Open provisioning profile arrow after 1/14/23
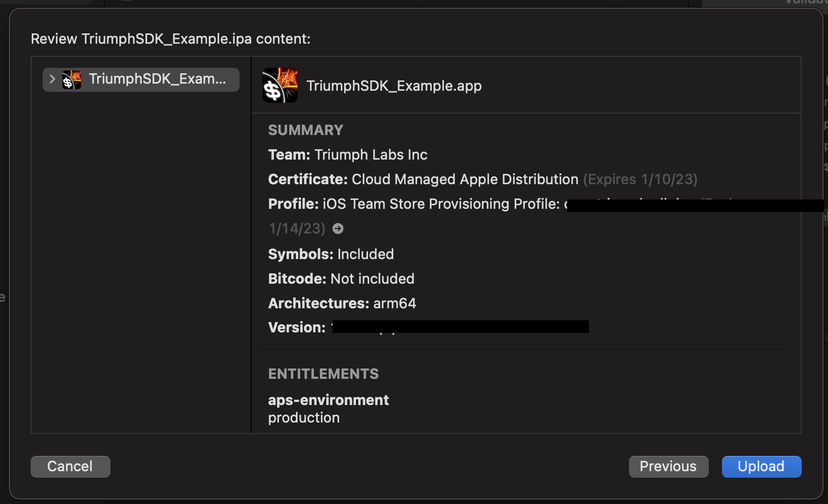This screenshot has width=828, height=504. click(338, 228)
